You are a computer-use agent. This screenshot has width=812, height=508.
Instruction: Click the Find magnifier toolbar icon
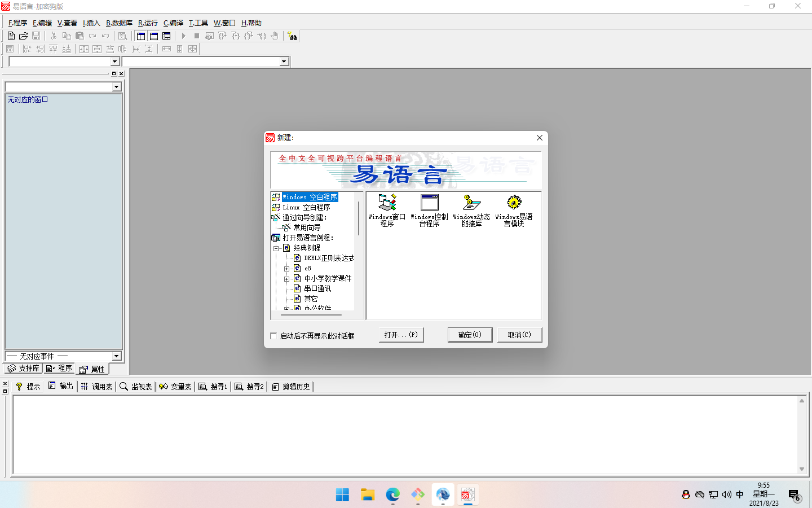tap(122, 36)
